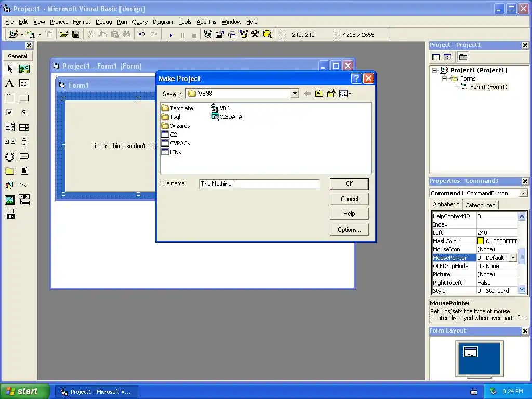Image resolution: width=532 pixels, height=399 pixels.
Task: Create New Folder in Make Project dialog
Action: point(331,94)
